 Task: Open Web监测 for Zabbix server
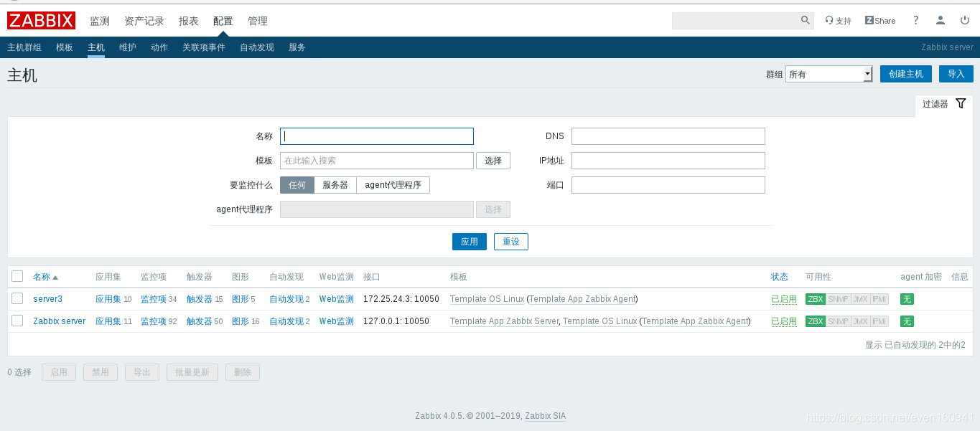point(337,321)
